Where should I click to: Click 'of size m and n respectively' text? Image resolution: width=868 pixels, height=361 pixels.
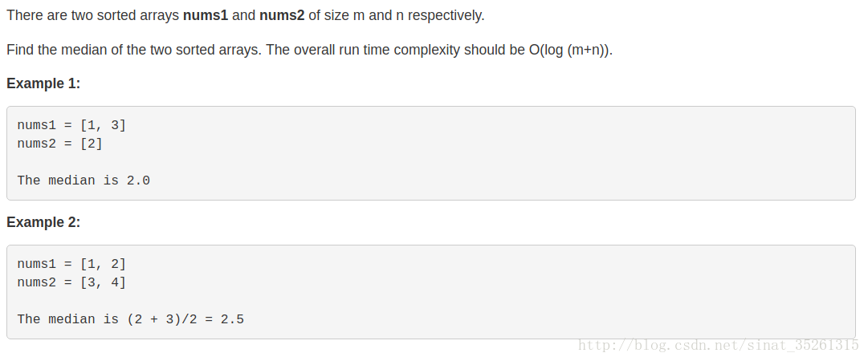coord(397,15)
